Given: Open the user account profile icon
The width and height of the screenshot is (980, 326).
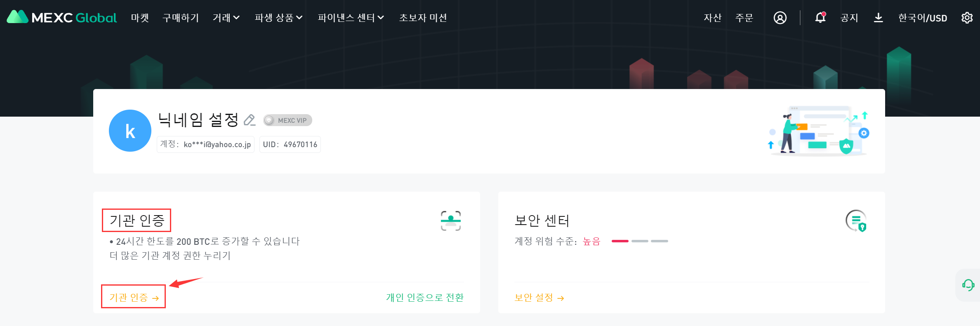Looking at the screenshot, I should [x=780, y=18].
